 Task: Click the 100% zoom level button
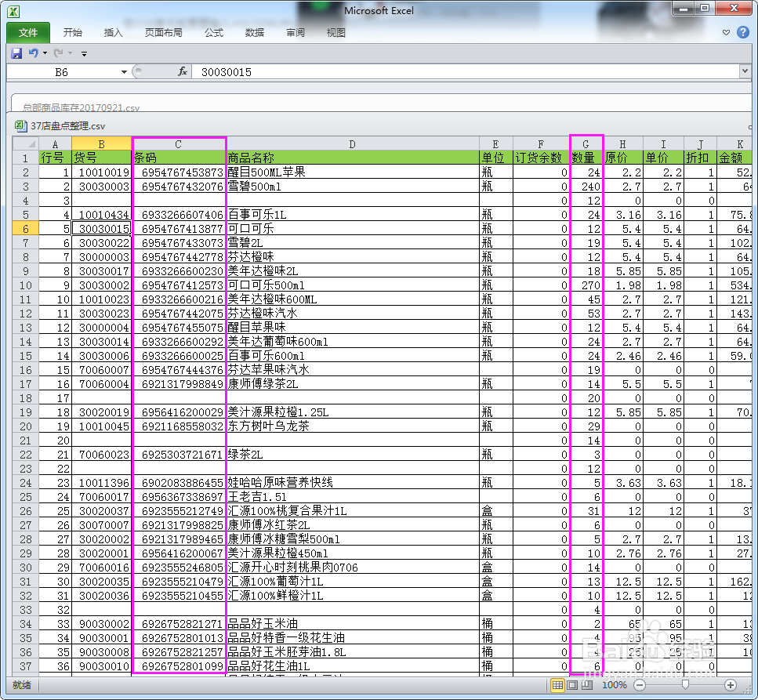click(614, 684)
